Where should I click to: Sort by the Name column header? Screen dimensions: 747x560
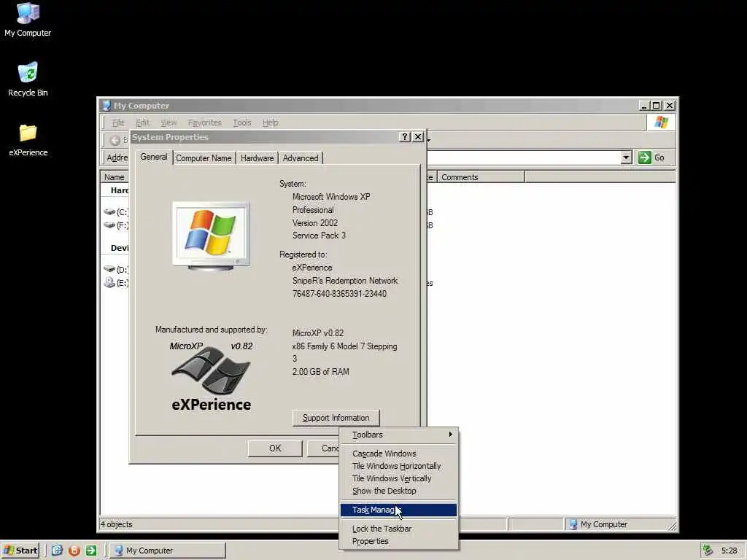[115, 177]
